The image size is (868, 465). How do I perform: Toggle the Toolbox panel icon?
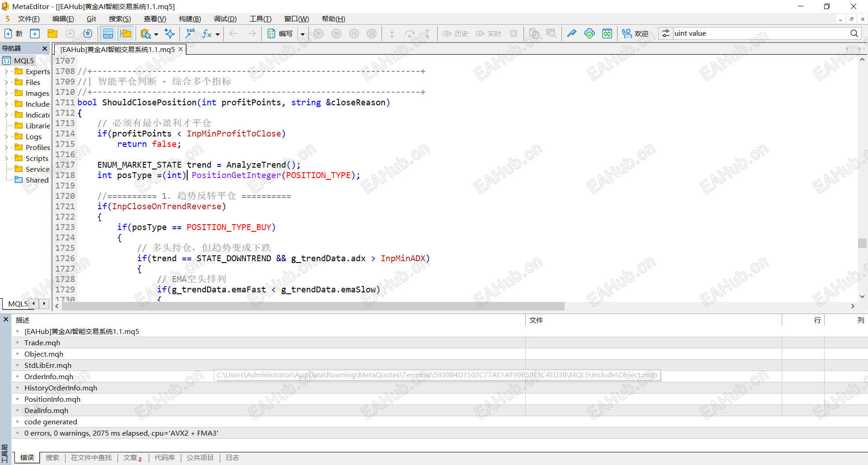point(108,33)
